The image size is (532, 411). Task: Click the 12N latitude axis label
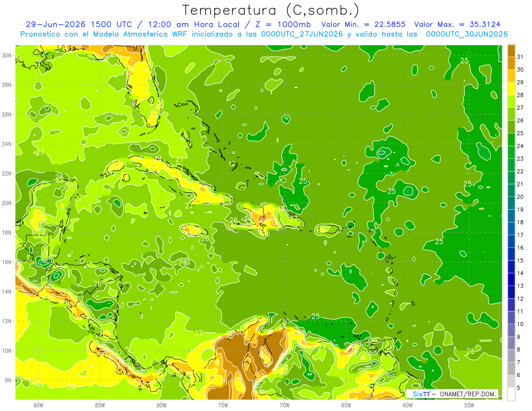point(8,321)
